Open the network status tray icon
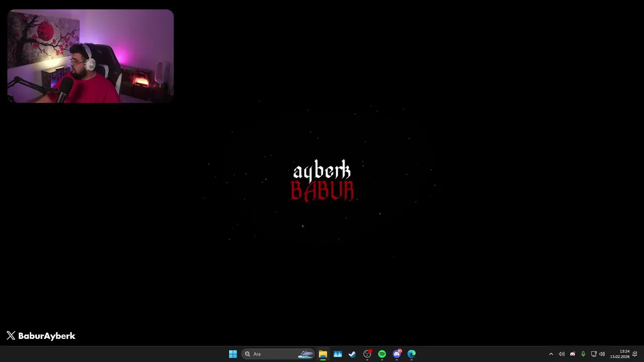The image size is (644, 362). [x=594, y=354]
